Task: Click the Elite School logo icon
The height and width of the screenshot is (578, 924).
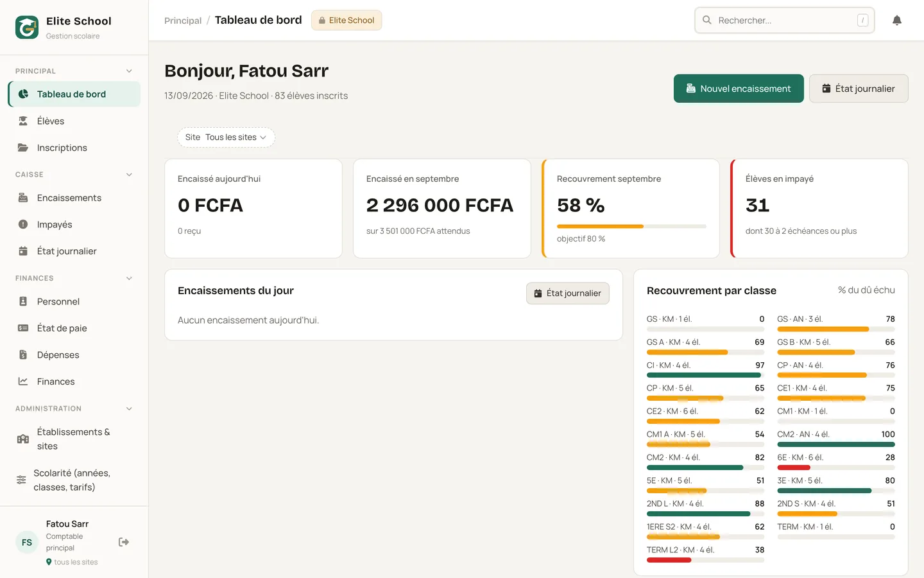Action: [27, 28]
